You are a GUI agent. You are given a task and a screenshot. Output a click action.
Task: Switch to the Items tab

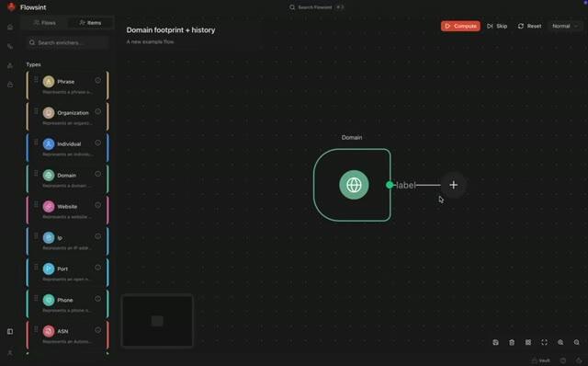point(90,22)
